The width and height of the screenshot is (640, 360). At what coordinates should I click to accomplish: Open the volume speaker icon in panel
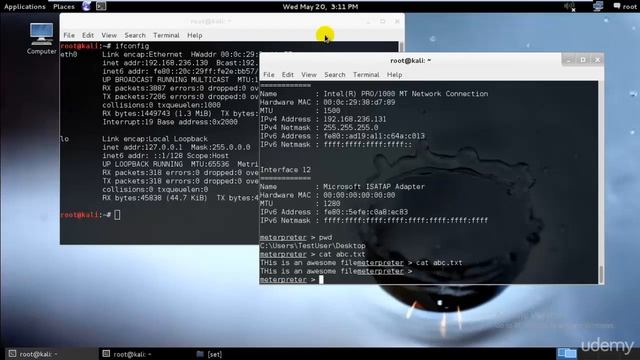click(569, 6)
